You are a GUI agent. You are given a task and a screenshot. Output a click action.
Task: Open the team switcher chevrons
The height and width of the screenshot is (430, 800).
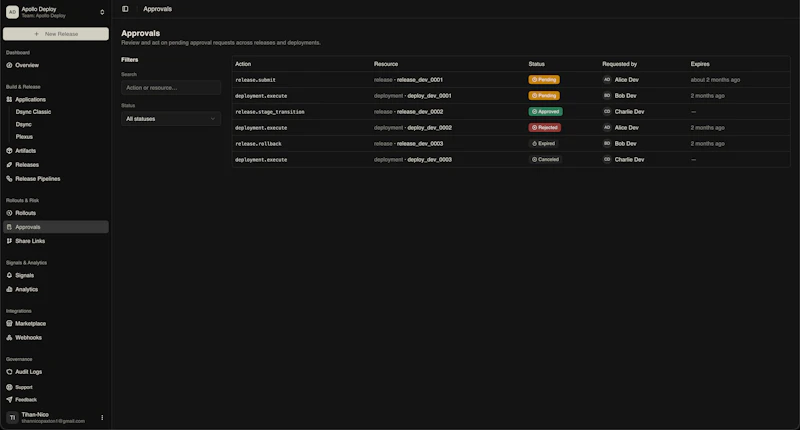pyautogui.click(x=102, y=12)
